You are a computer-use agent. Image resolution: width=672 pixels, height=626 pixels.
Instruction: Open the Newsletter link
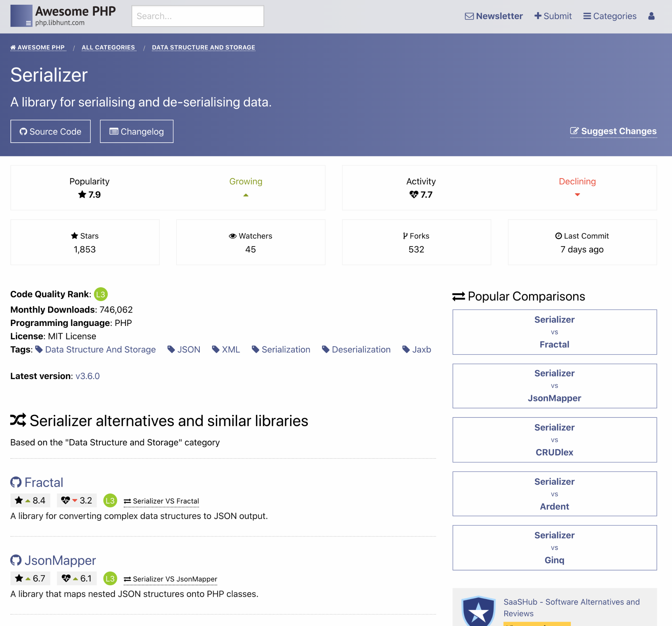tap(493, 16)
